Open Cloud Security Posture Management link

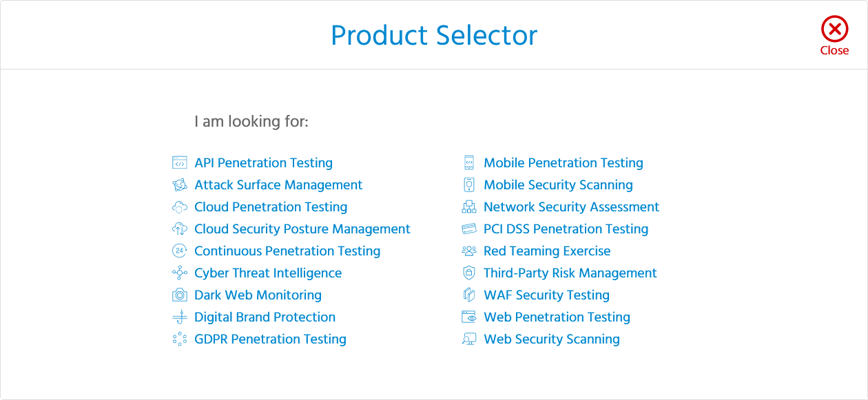click(x=302, y=229)
